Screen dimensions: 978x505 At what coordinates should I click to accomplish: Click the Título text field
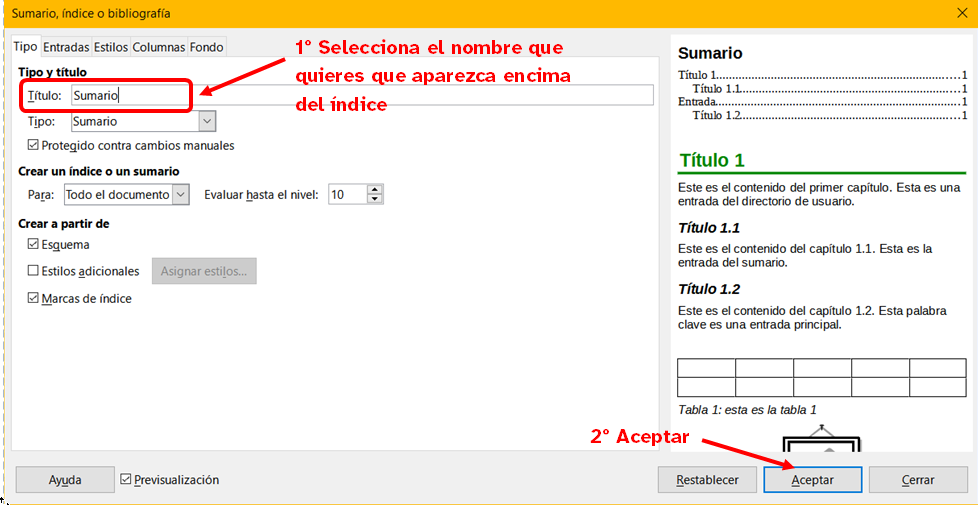coord(360,95)
